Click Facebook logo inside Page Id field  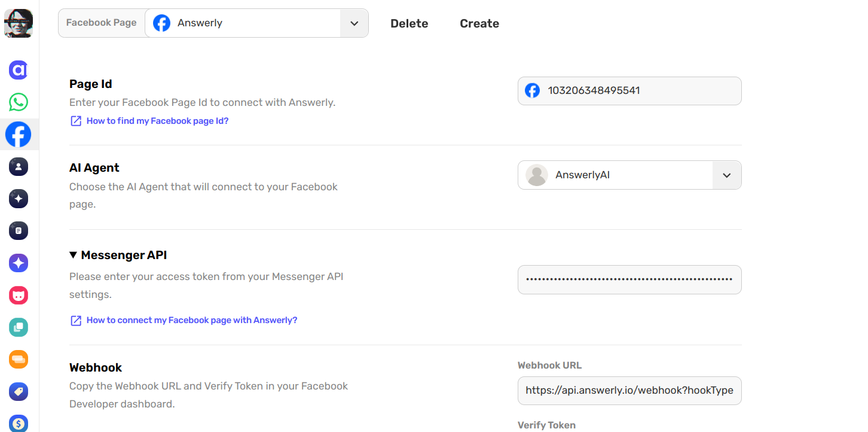tap(532, 90)
